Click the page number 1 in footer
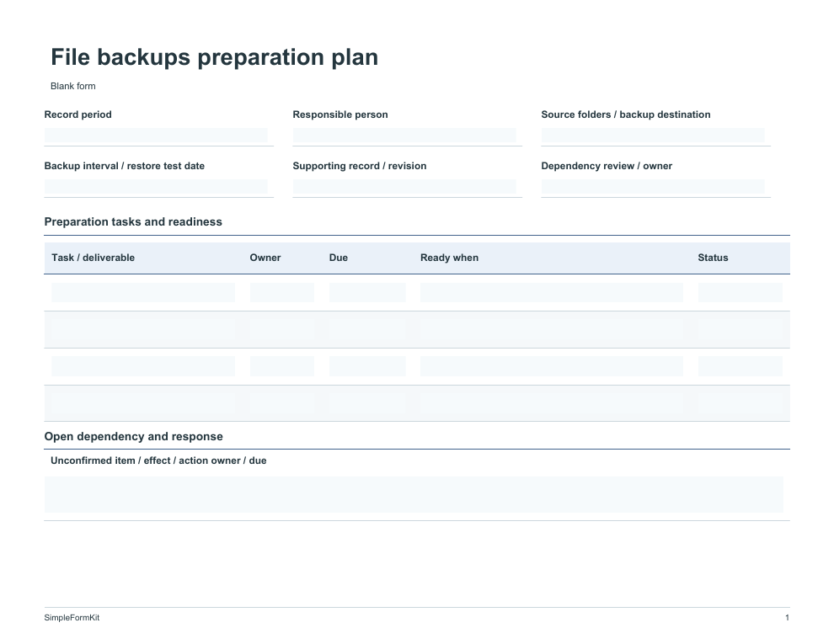Screen dimensions: 834x644 [x=787, y=617]
